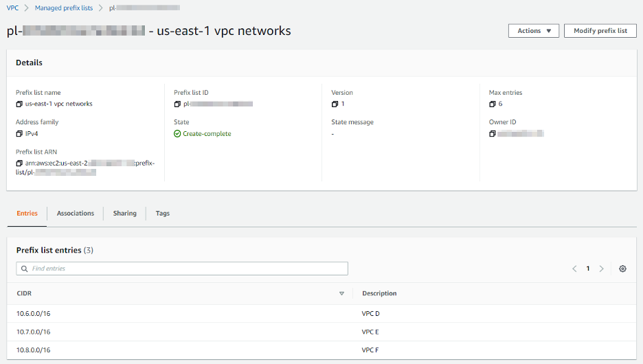Go to next page of entries
This screenshot has height=364, width=643.
[602, 269]
